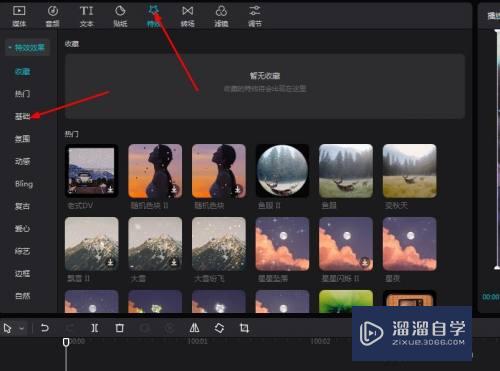Select 自然 nature category in sidebar
500x371 pixels.
22,296
